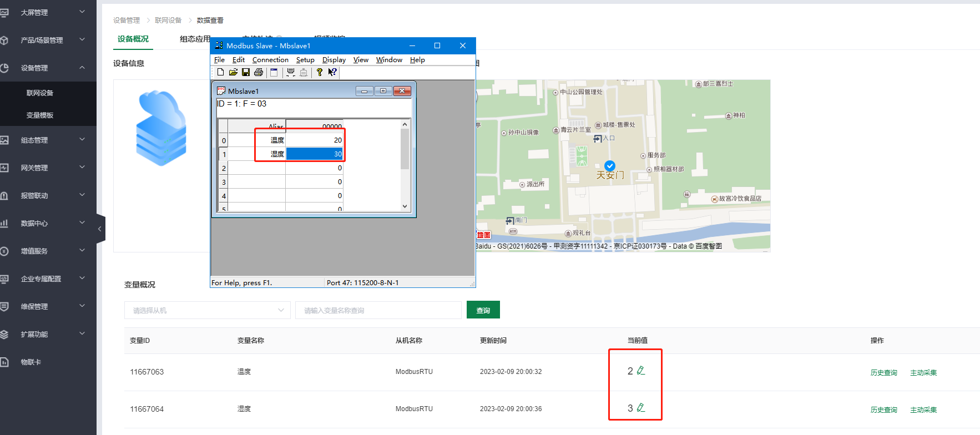Click the Mbslave1 vertical scrollbar down arrow

[x=405, y=206]
